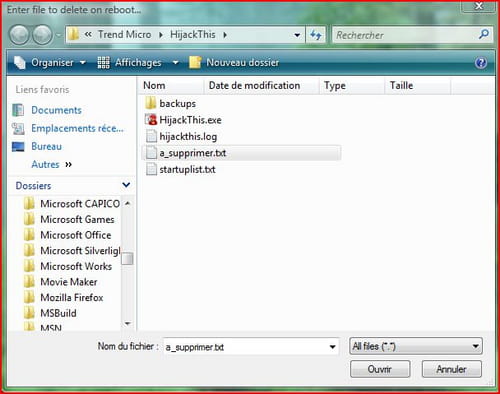
Task: Open the Affichages dropdown arrow
Action: pos(175,62)
